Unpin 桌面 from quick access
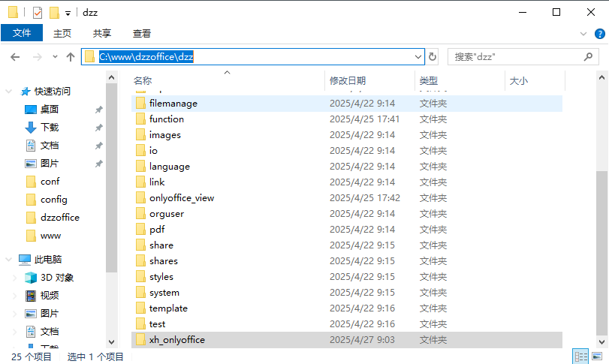Image resolution: width=609 pixels, height=364 pixels. (98, 110)
